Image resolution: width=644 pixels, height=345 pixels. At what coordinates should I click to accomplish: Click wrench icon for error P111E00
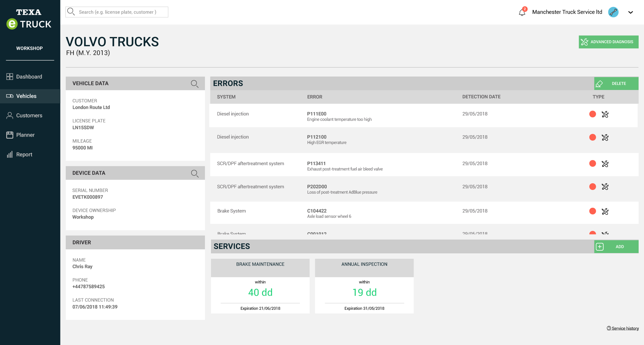[x=605, y=114]
